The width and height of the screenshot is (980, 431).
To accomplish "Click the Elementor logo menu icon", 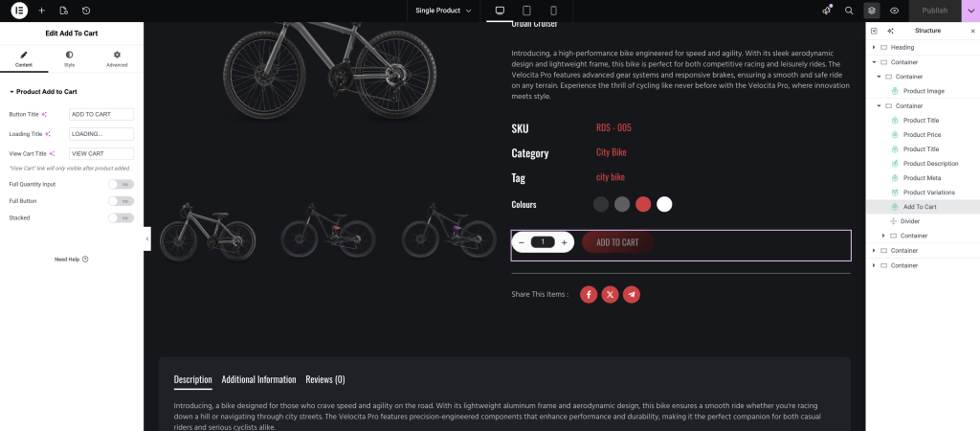I will 19,11.
